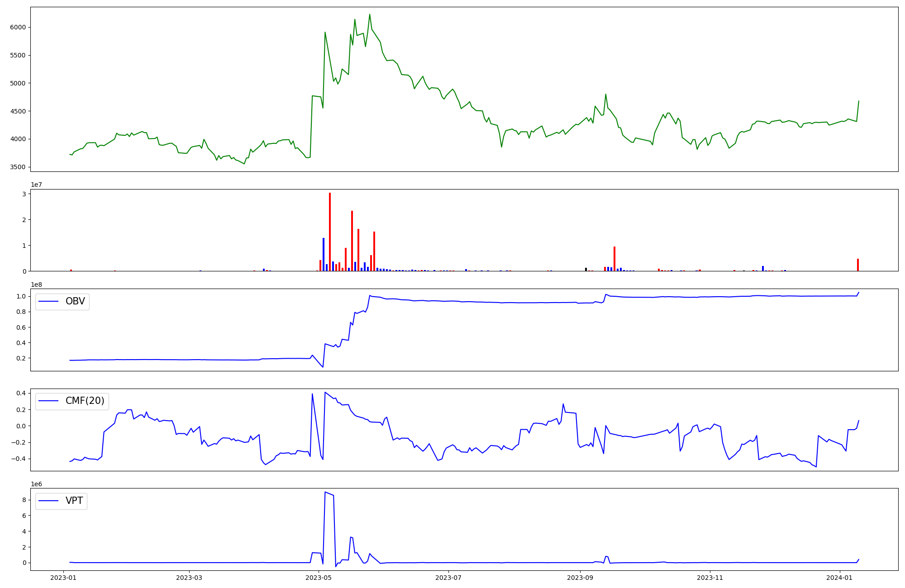
Task: Click the 1e6 exponent above VPT chart
Action: coord(37,484)
